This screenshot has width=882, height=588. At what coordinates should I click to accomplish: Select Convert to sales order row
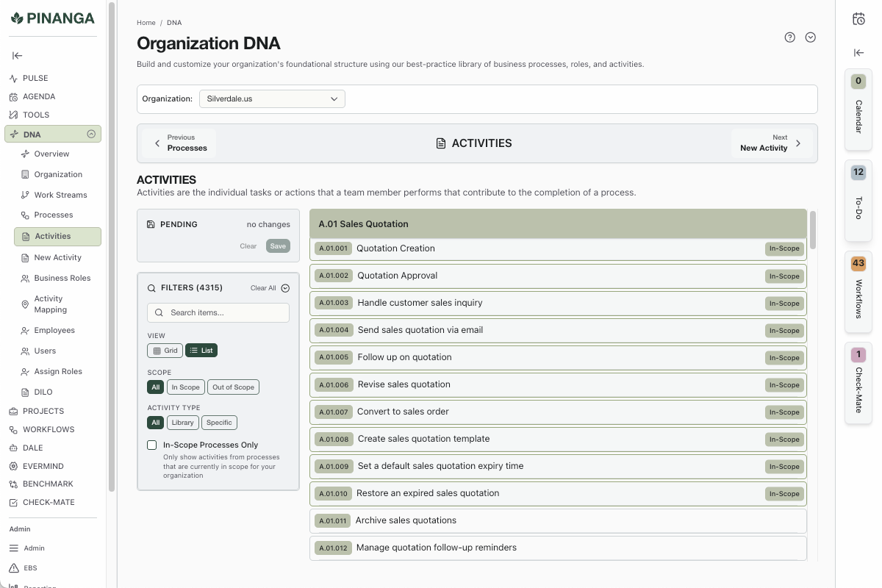tap(558, 412)
